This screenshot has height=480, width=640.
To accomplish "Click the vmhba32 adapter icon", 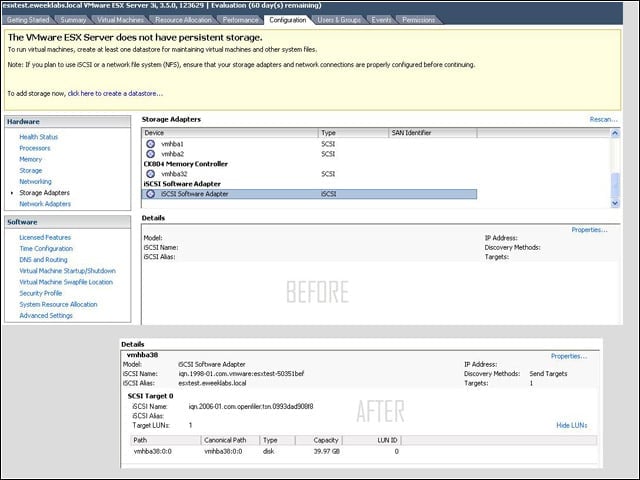I will click(x=151, y=174).
